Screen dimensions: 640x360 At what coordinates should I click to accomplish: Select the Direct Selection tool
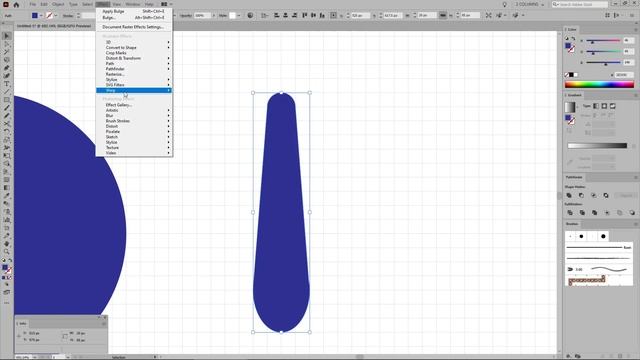tap(7, 44)
